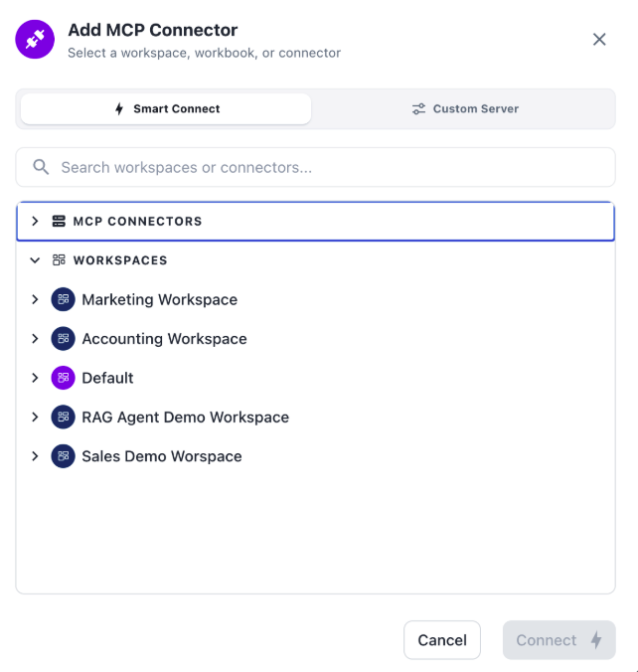Click the MCP Connectors server icon
This screenshot has width=638, height=672.
click(x=59, y=221)
